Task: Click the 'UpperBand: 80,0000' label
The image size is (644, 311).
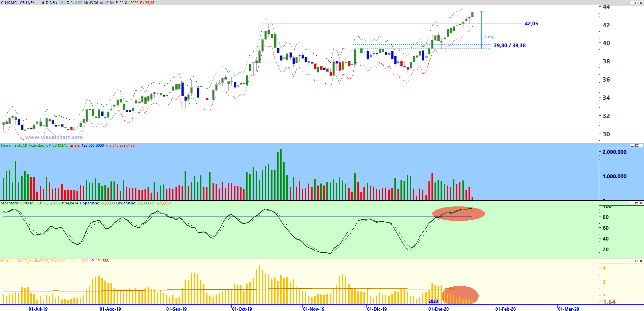Action: (x=97, y=203)
